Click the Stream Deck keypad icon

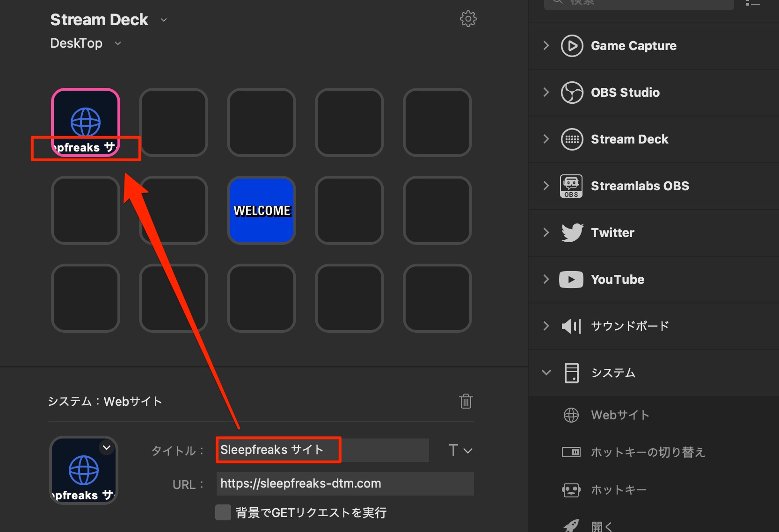572,139
